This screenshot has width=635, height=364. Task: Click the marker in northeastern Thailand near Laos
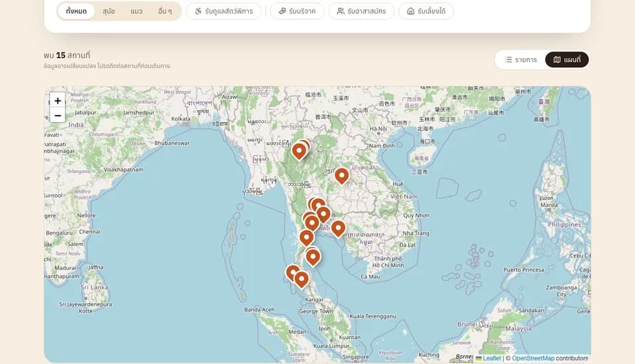tap(342, 177)
